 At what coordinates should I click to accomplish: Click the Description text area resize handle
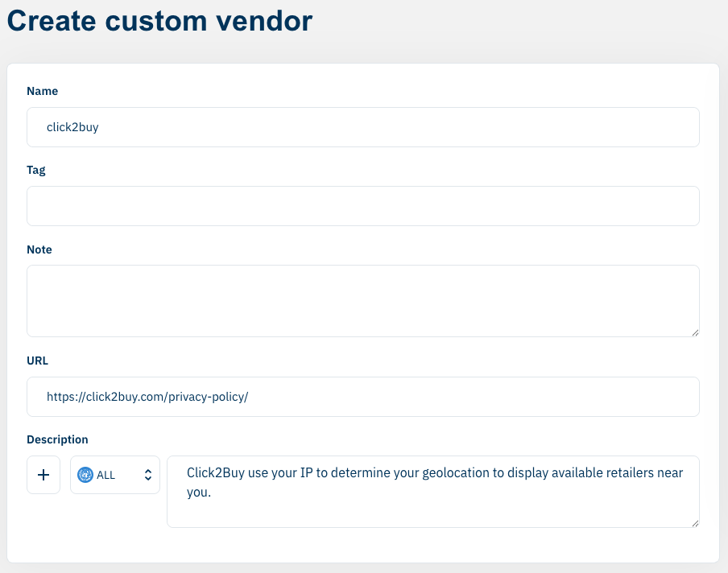tap(695, 523)
